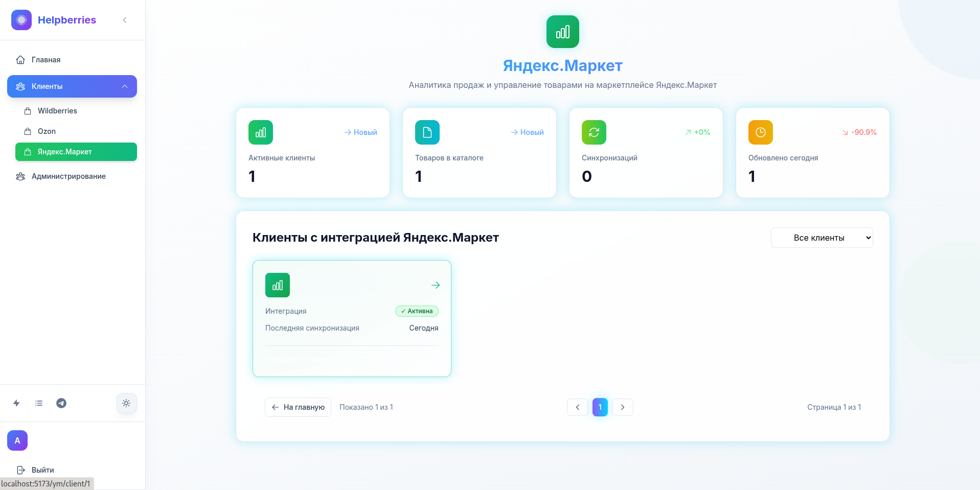This screenshot has width=980, height=490.
Task: Collapse the sidebar with the chevron
Action: (125, 20)
